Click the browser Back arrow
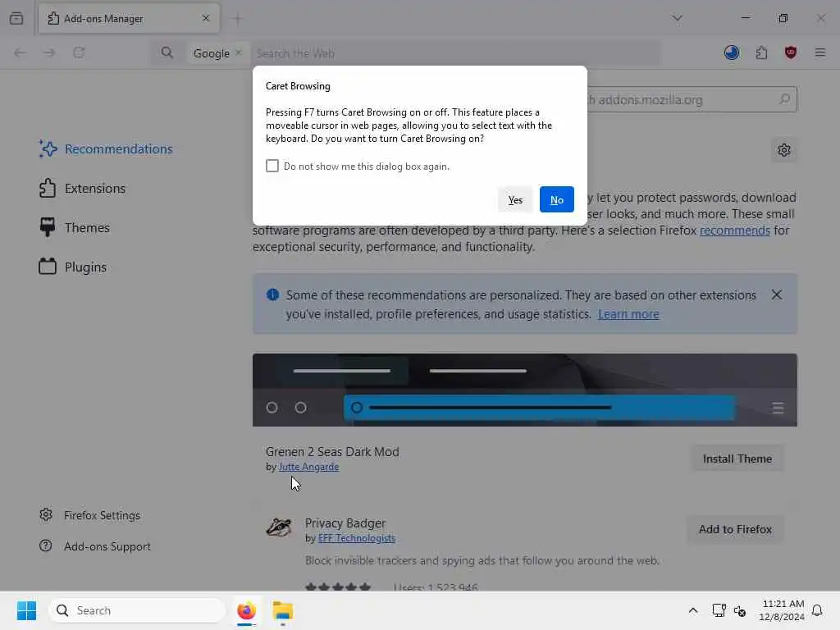This screenshot has height=630, width=840. pyautogui.click(x=20, y=52)
